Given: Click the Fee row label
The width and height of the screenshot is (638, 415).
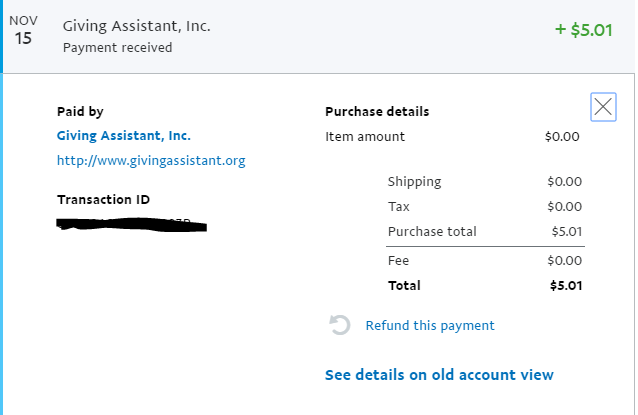Looking at the screenshot, I should pos(400,261).
